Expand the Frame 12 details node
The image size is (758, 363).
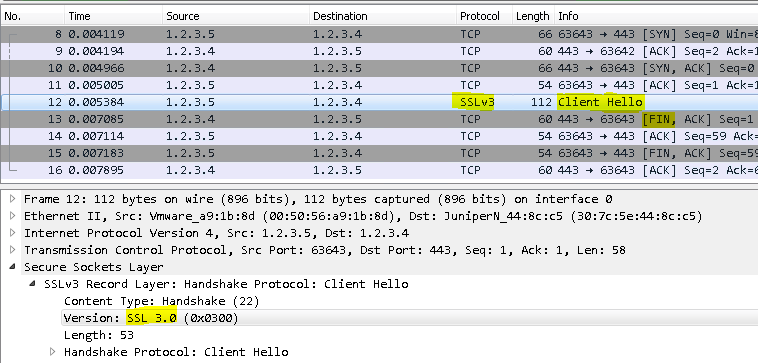[x=13, y=199]
